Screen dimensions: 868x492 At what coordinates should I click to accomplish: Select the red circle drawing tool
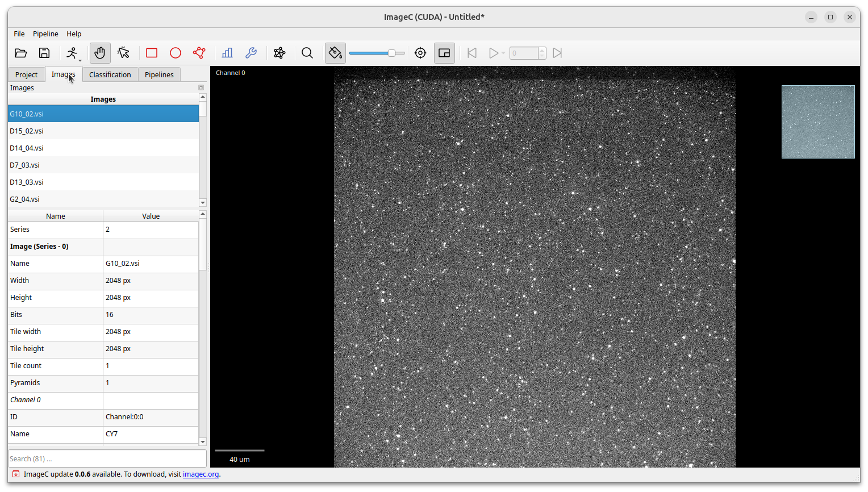point(176,53)
